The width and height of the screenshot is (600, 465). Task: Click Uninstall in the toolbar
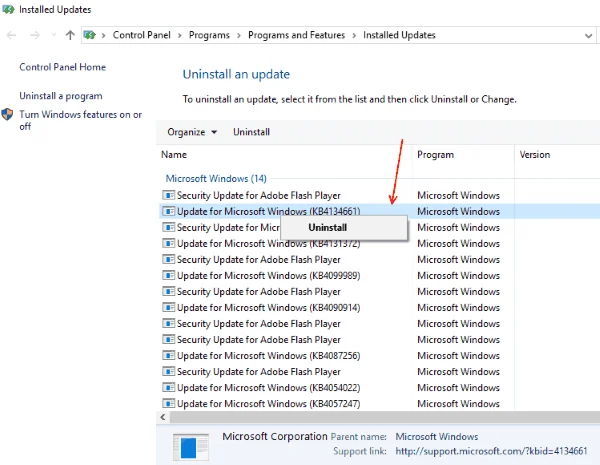click(251, 132)
